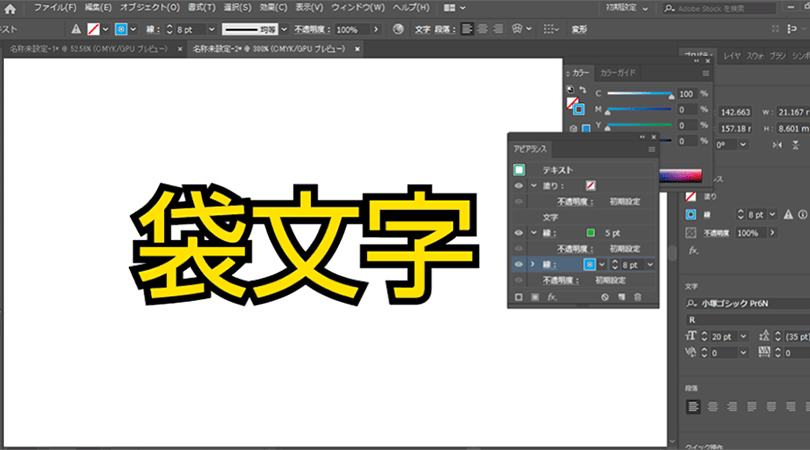The height and width of the screenshot is (450, 810).
Task: Toggle visibility of the 5 pt stroke
Action: coord(519,233)
